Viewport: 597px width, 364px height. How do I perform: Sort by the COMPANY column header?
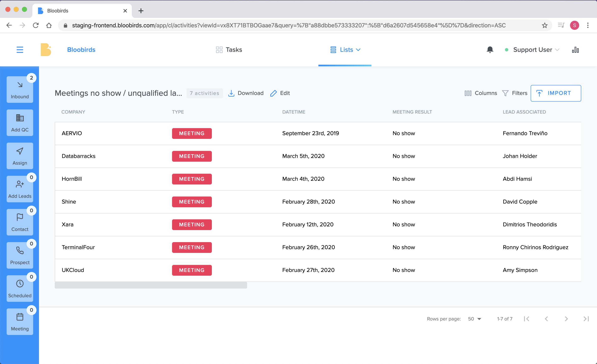pos(73,112)
